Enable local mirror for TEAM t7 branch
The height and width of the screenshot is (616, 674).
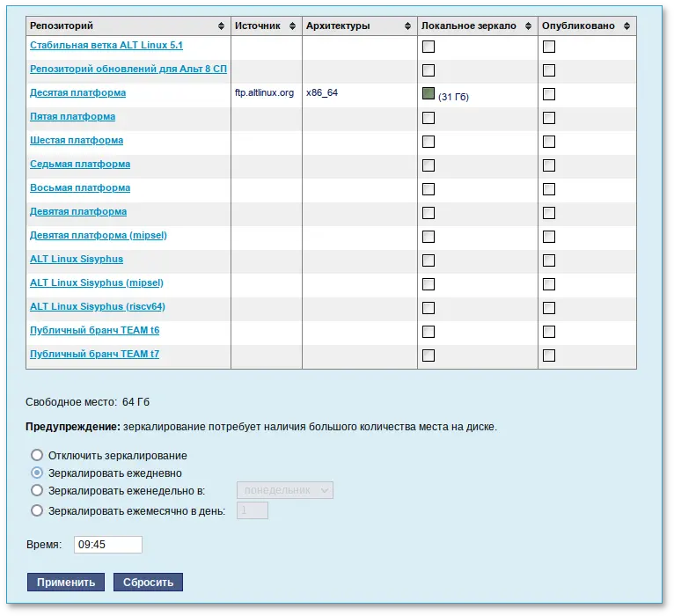pyautogui.click(x=429, y=355)
